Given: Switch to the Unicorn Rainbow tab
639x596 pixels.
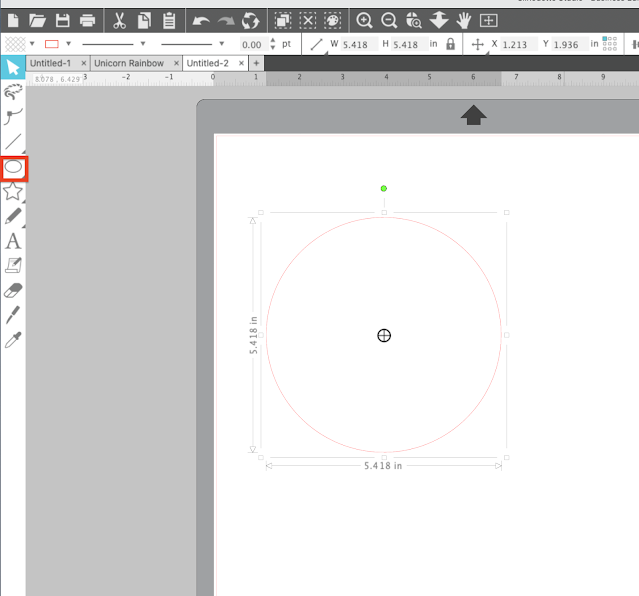Looking at the screenshot, I should 129,63.
